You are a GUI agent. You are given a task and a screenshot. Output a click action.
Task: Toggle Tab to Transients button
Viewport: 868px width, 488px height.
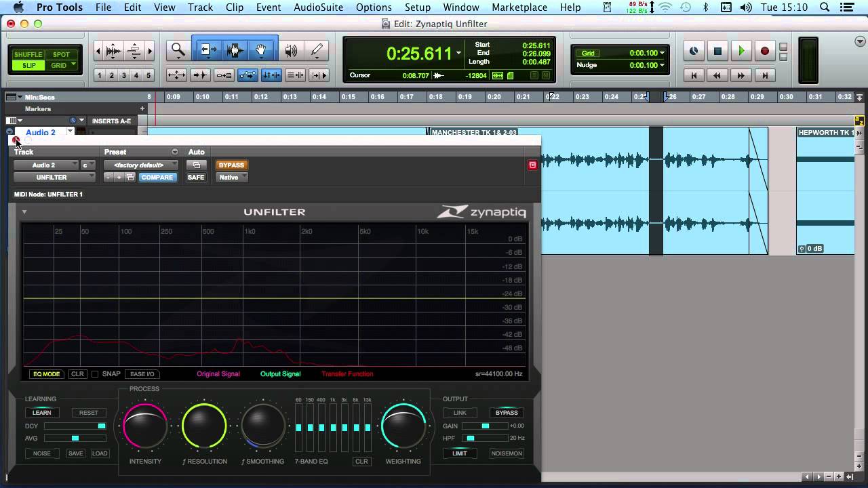pyautogui.click(x=201, y=75)
